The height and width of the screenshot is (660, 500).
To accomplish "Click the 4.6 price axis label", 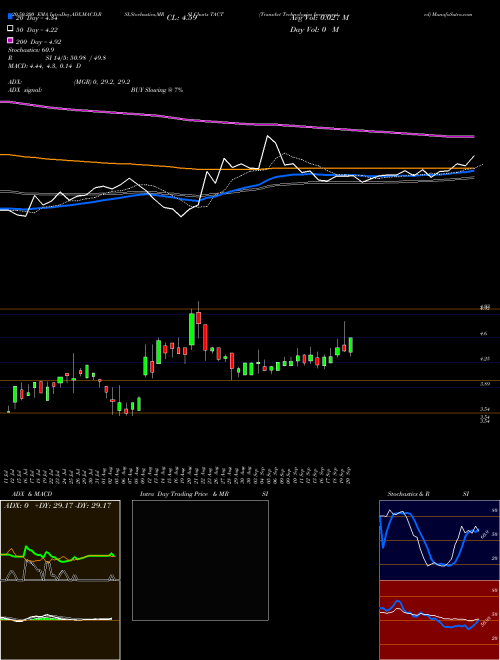I will pos(484,333).
